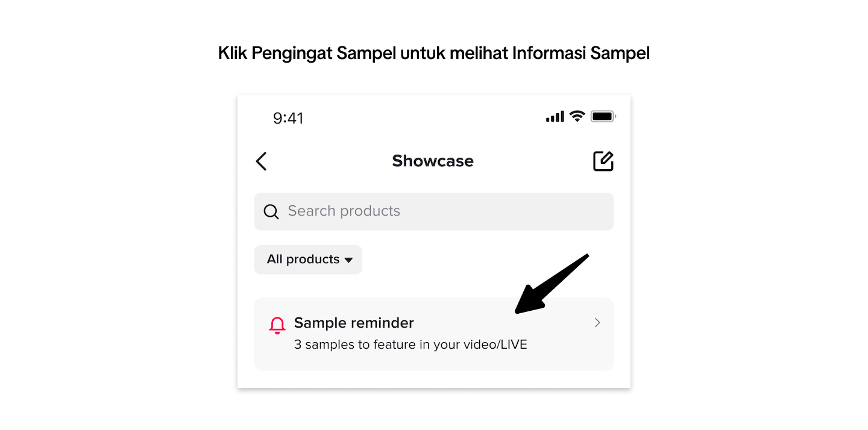Click the cellular signal strength icon
868x430 pixels.
pos(555,117)
